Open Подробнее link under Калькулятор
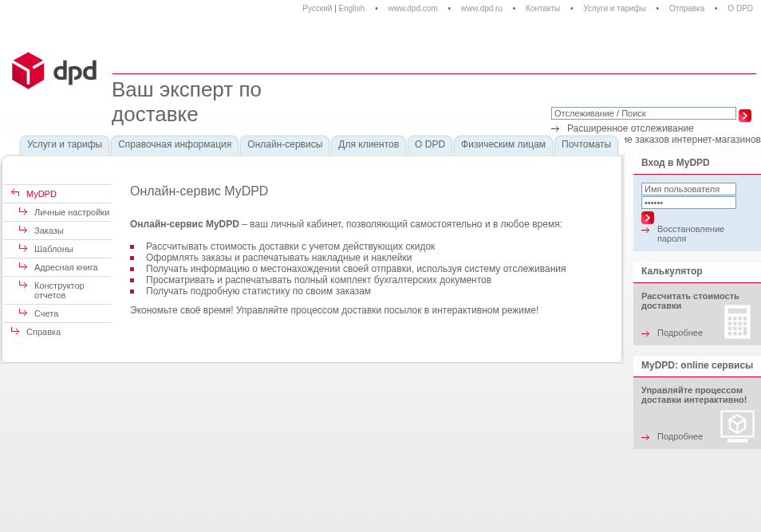Viewport: 761px width, 532px height. pyautogui.click(x=680, y=333)
